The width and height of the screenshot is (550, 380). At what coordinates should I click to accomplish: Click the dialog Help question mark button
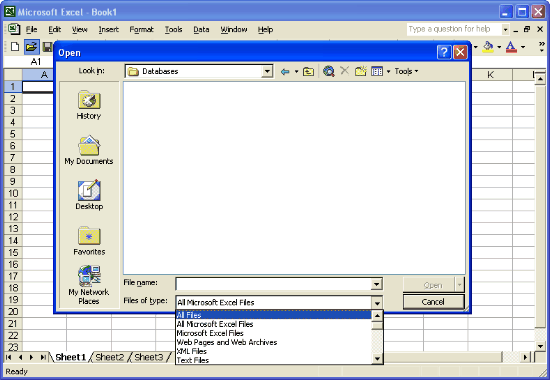point(444,53)
